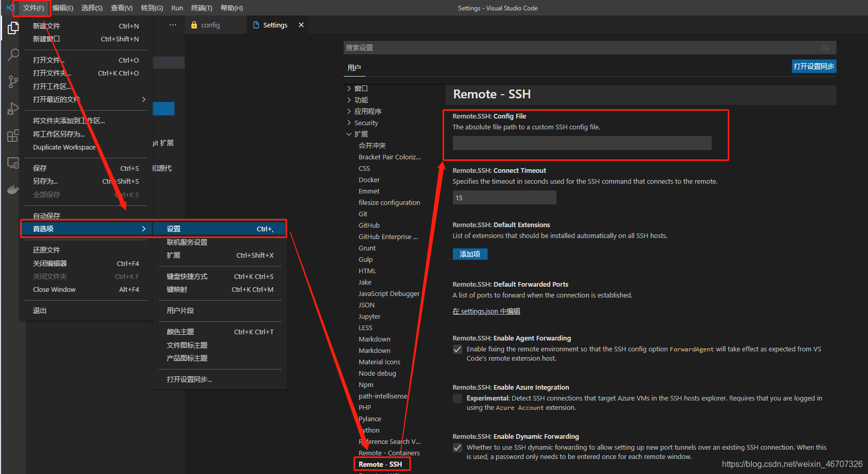Toggle 自动保存 in the File menu
Viewport: 868px width, 474px height.
click(x=86, y=216)
